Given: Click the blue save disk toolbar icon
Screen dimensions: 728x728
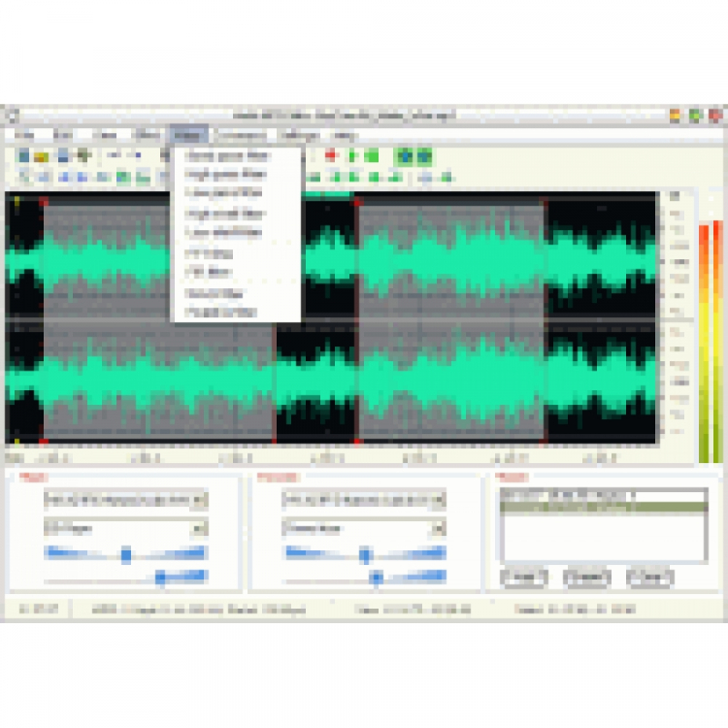Looking at the screenshot, I should [63, 156].
